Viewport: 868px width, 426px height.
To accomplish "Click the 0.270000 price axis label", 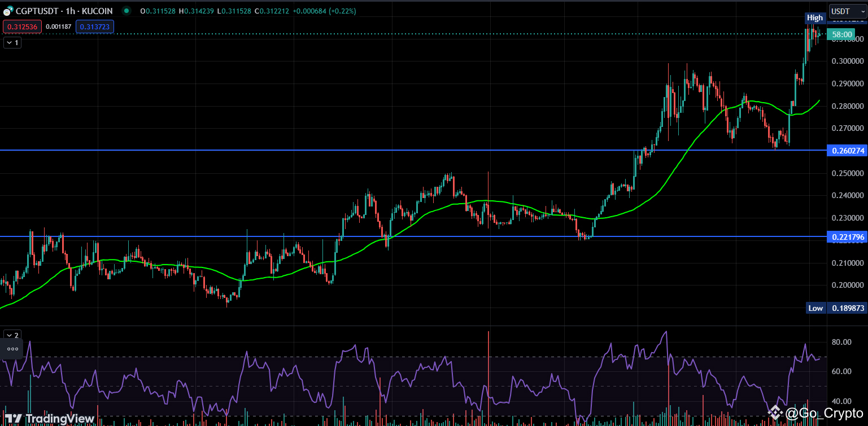I will [847, 129].
